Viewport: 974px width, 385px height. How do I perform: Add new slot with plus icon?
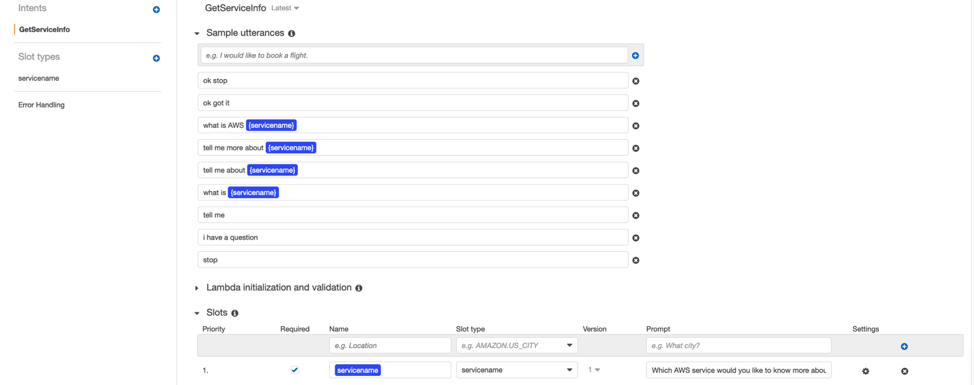point(904,346)
